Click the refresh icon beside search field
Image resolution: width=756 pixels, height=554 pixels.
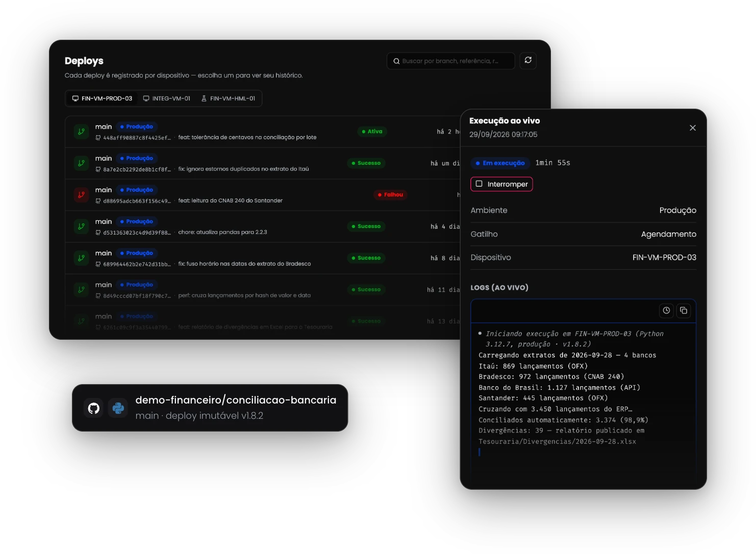click(x=528, y=60)
